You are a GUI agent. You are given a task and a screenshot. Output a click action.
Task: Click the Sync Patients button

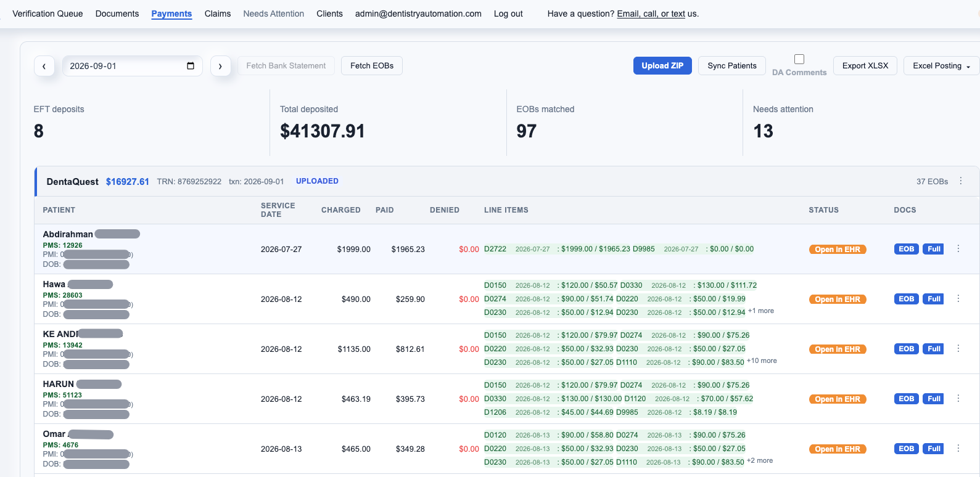click(732, 66)
